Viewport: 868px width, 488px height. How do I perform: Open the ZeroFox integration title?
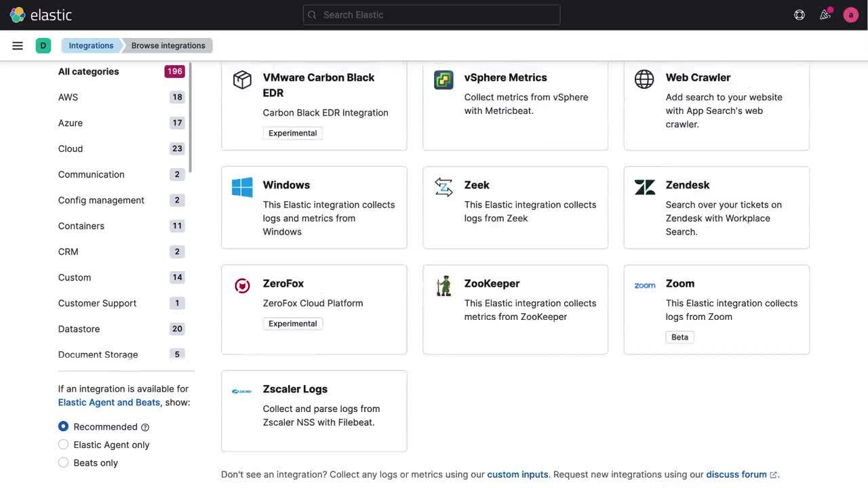(283, 283)
